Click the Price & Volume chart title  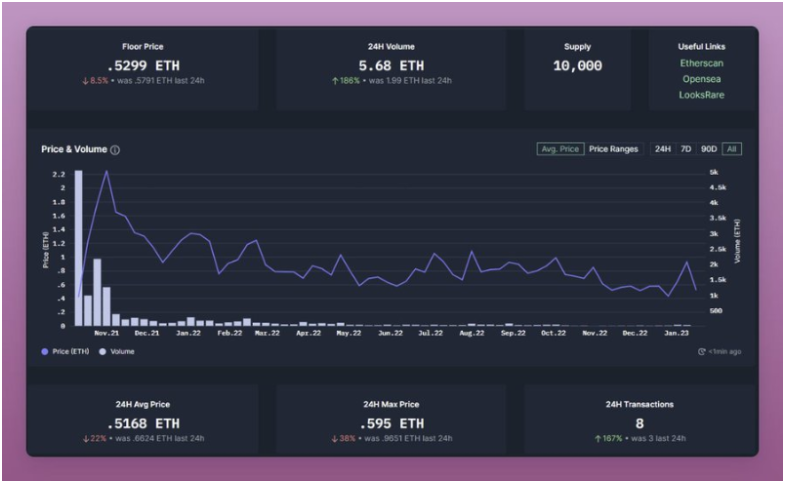(x=74, y=149)
